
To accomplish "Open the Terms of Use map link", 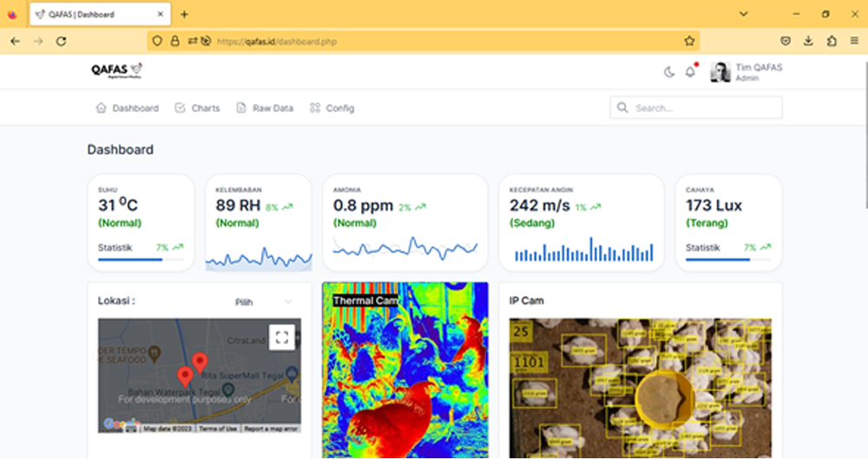I will click(219, 429).
